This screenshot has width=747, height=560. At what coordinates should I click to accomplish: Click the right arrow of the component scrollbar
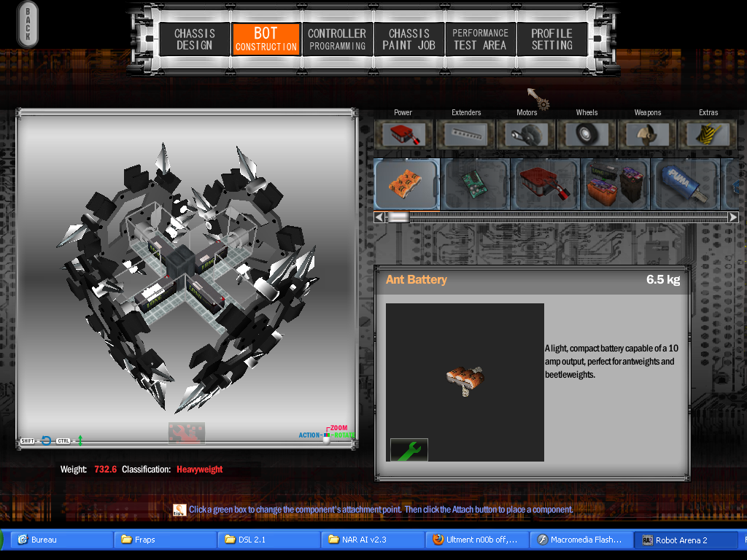733,217
